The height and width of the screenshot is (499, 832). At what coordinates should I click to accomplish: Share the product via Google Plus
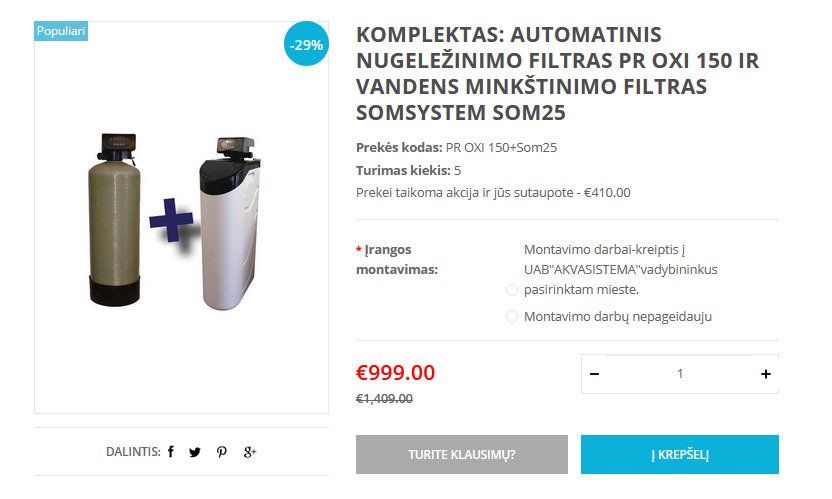tap(250, 452)
